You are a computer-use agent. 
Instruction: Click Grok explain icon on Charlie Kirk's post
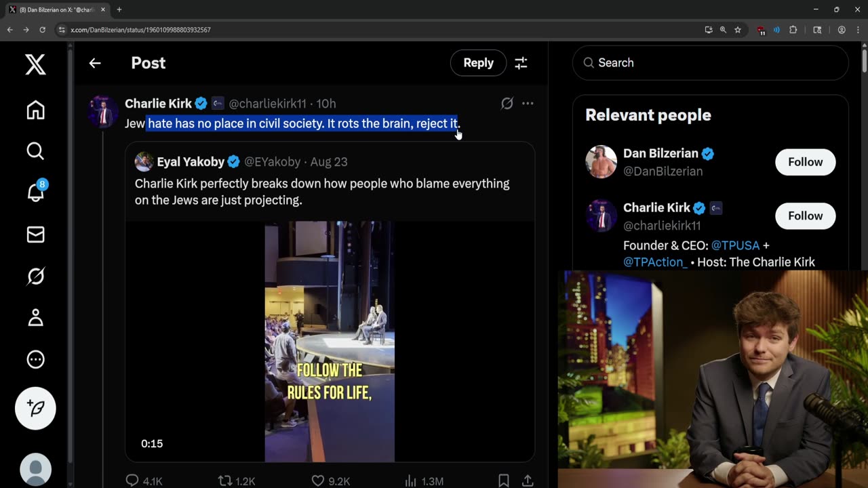click(507, 104)
